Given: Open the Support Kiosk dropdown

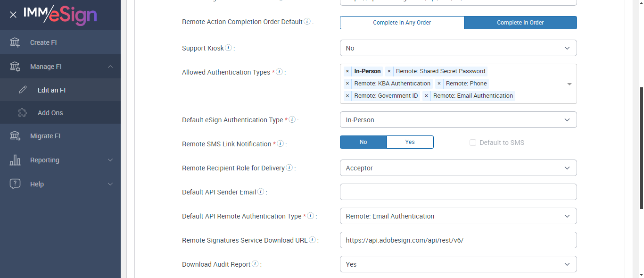Looking at the screenshot, I should click(458, 48).
